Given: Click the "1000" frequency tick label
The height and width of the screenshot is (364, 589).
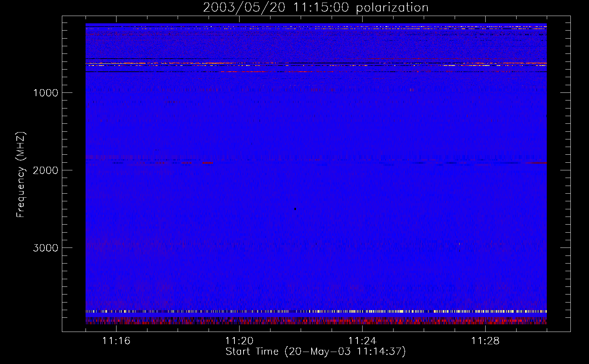Looking at the screenshot, I should (x=46, y=93).
